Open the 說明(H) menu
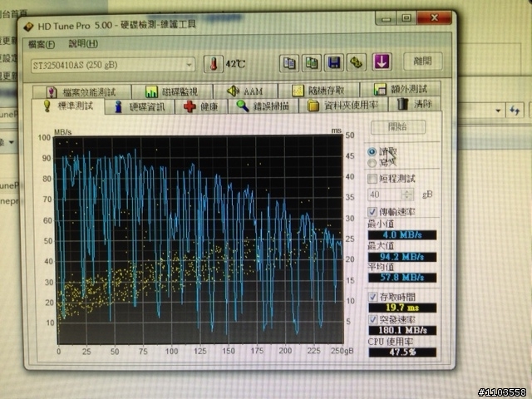The height and width of the screenshot is (399, 532). point(83,43)
